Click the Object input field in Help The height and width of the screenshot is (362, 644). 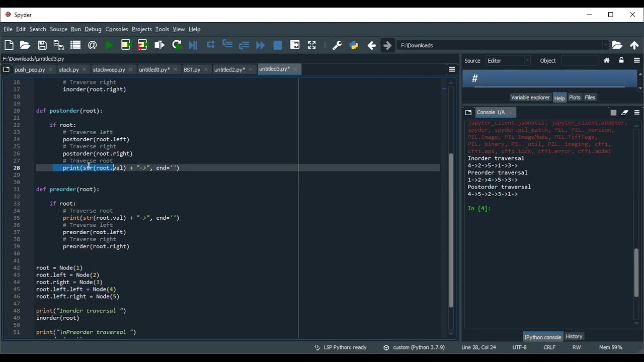click(x=580, y=61)
